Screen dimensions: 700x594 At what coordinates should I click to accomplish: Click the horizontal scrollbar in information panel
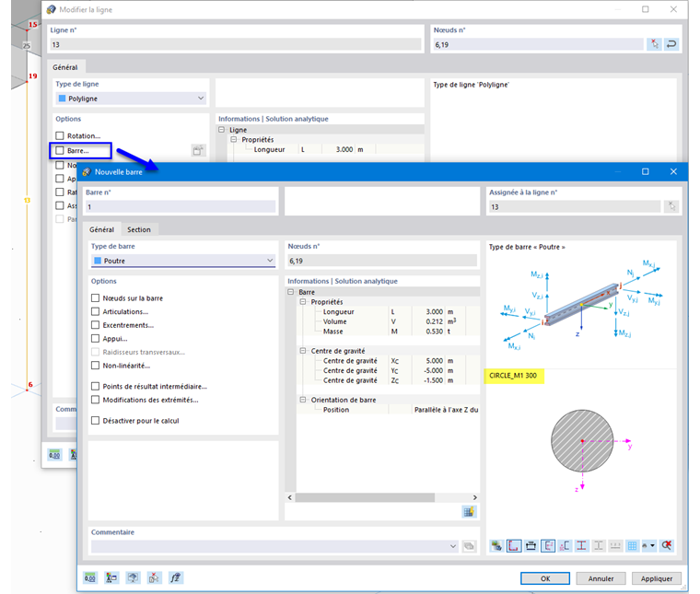tap(365, 497)
